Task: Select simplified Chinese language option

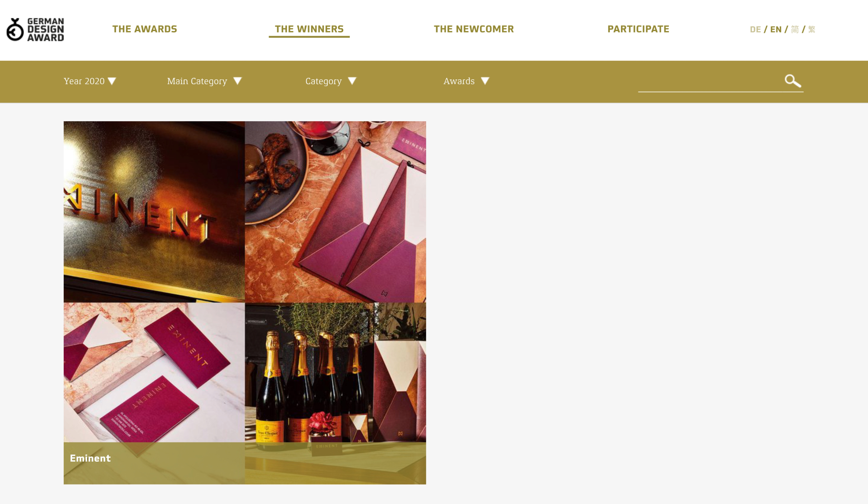Action: coord(795,29)
